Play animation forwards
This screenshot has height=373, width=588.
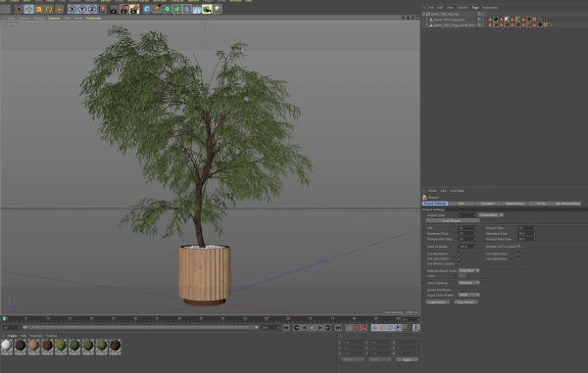312,328
